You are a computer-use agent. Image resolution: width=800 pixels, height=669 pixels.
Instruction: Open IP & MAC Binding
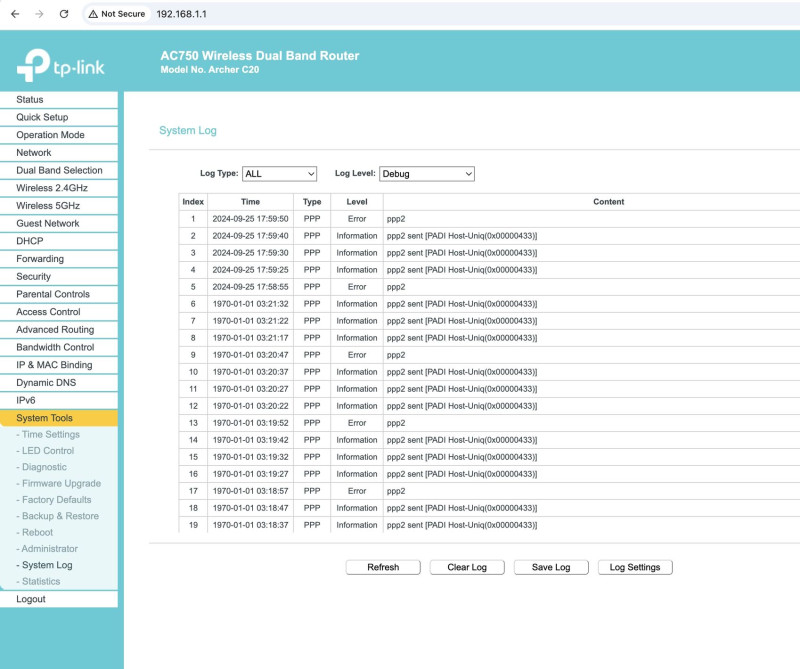pyautogui.click(x=59, y=365)
